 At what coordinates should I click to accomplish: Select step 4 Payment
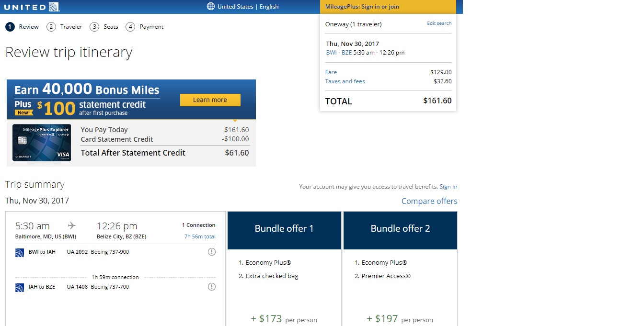[x=145, y=27]
